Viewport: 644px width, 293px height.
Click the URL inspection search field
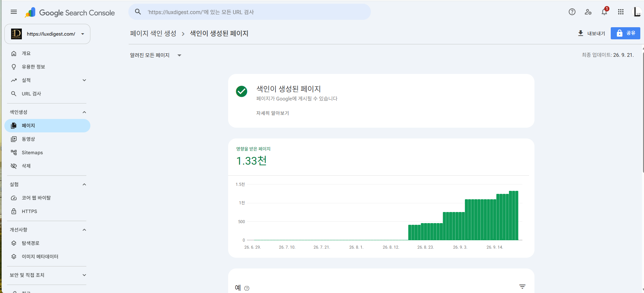pyautogui.click(x=250, y=12)
